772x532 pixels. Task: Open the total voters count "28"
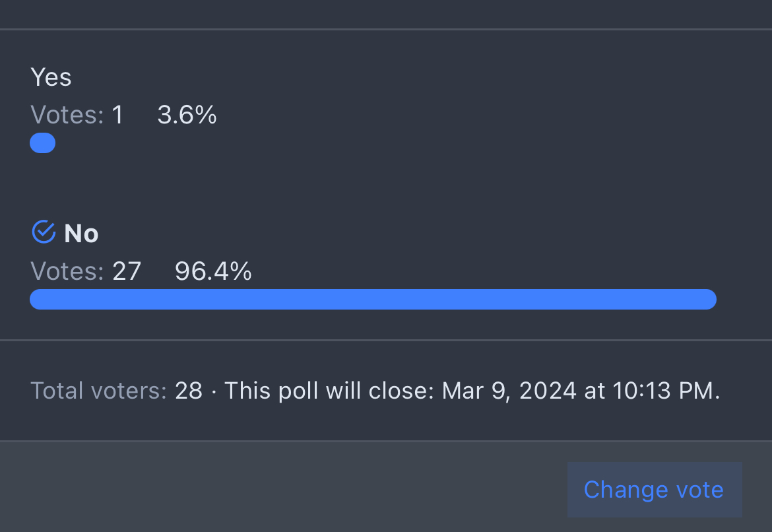click(189, 391)
